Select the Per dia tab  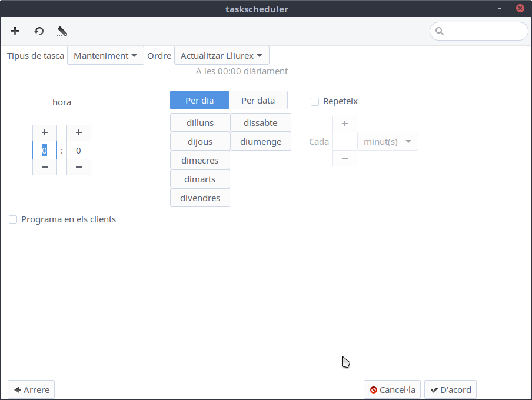(199, 101)
